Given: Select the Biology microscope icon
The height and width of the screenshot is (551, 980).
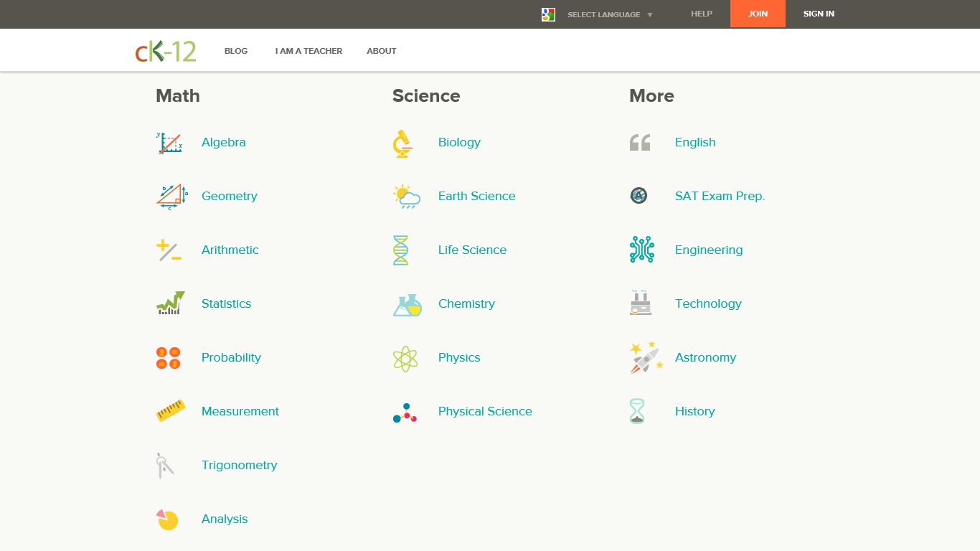Looking at the screenshot, I should point(402,143).
